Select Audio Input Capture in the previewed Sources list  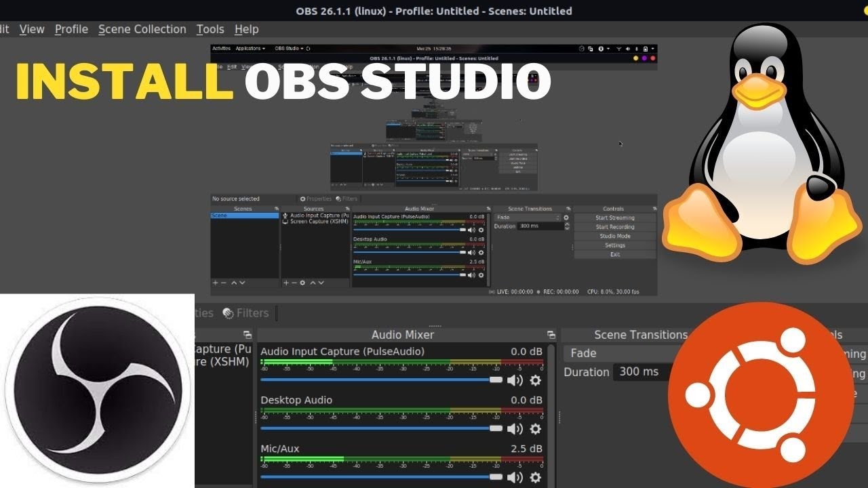[316, 216]
